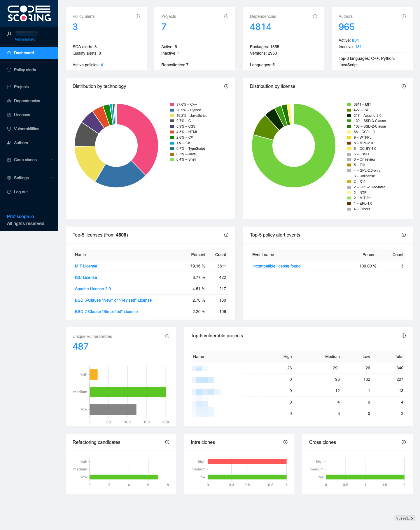Open Intra clones info icon
The width and height of the screenshot is (420, 530).
coord(286,442)
